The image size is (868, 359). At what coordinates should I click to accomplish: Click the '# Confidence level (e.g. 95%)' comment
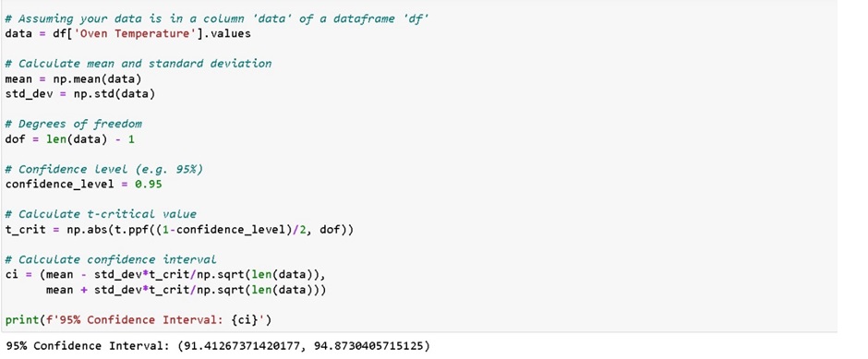(104, 169)
